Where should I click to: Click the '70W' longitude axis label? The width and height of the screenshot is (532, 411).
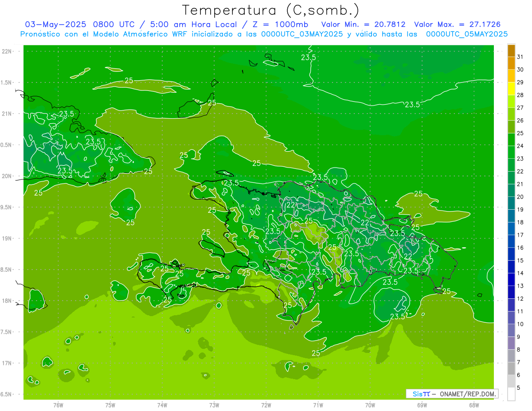pyautogui.click(x=370, y=405)
